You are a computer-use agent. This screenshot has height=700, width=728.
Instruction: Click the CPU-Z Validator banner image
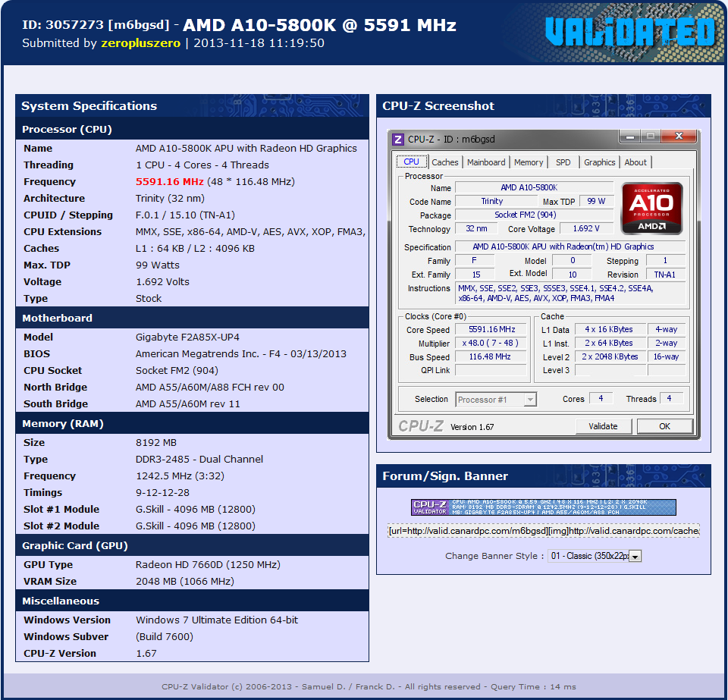(x=543, y=507)
